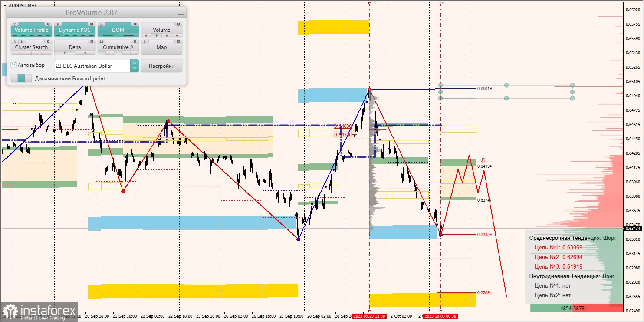Click the green 4854 volume bar

pos(551,308)
